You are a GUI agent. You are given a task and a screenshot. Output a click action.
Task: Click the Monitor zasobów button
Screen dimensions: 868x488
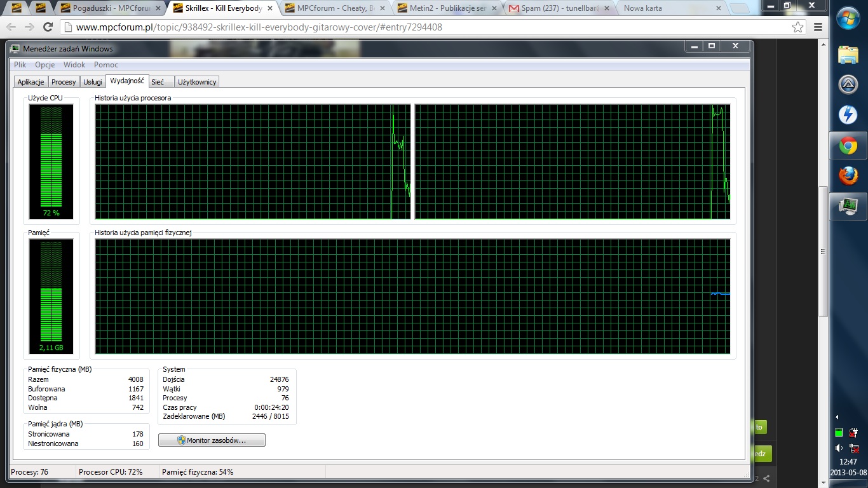coord(212,440)
